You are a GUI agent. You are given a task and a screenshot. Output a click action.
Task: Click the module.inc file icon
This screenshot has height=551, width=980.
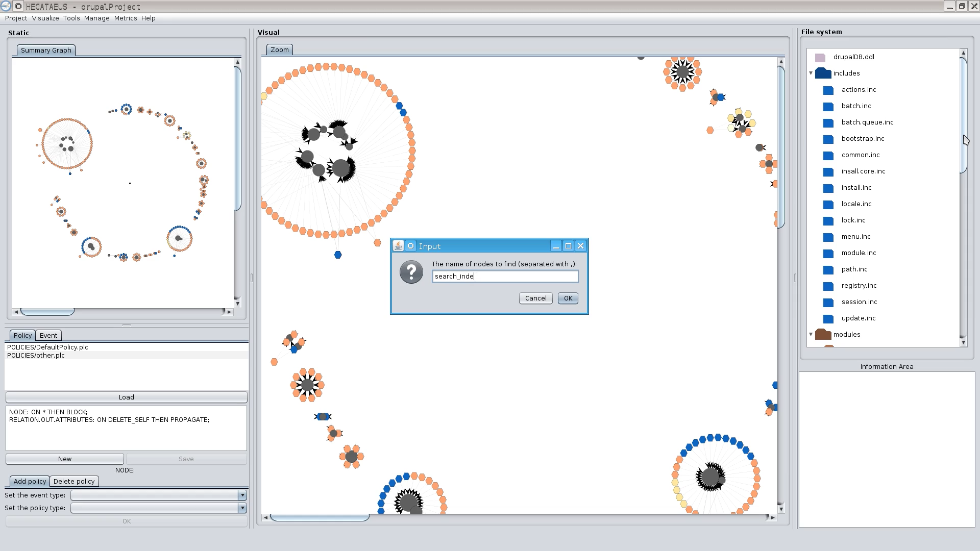pos(828,254)
